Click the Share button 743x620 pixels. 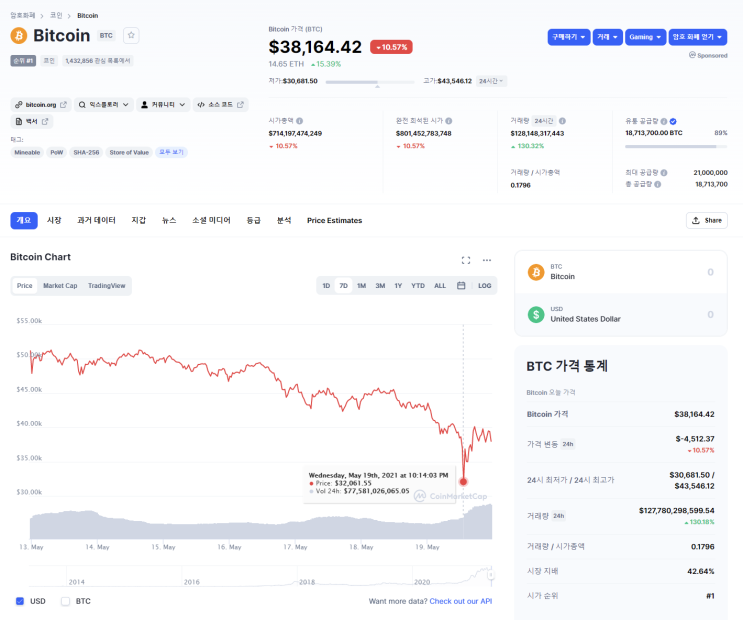click(x=707, y=220)
